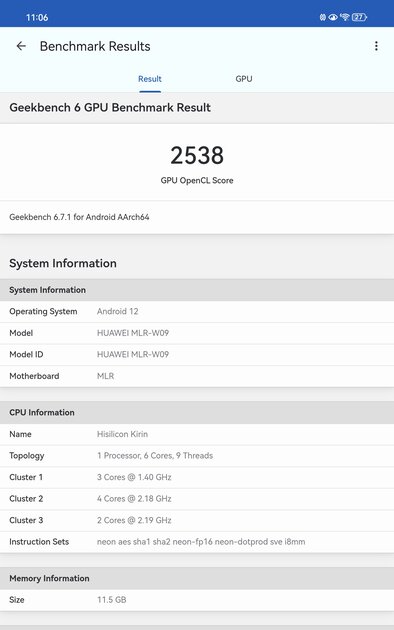Tap the MLR motherboard value
This screenshot has height=630, width=394.
click(x=106, y=376)
